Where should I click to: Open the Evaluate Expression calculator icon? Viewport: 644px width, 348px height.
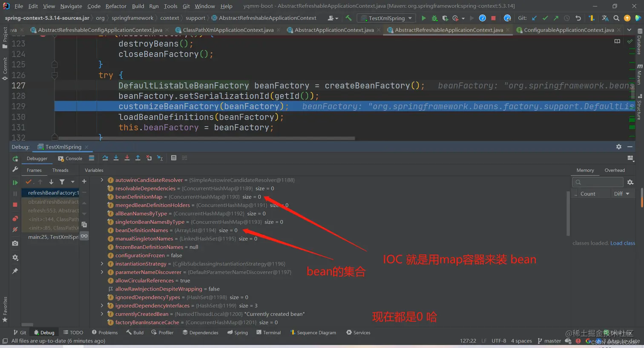click(x=173, y=158)
